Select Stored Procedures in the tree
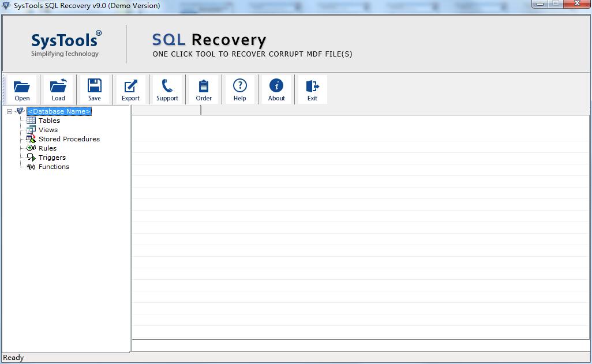The width and height of the screenshot is (592, 364). click(68, 139)
